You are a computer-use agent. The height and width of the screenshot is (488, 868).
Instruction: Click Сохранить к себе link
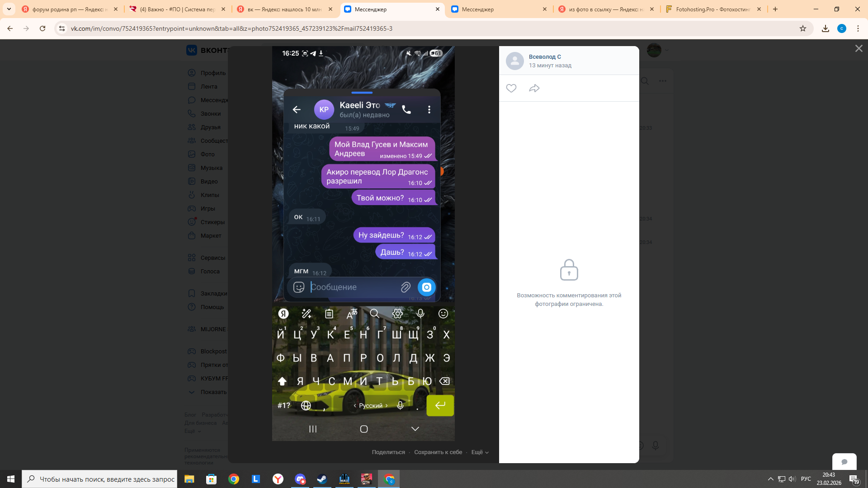point(438,452)
